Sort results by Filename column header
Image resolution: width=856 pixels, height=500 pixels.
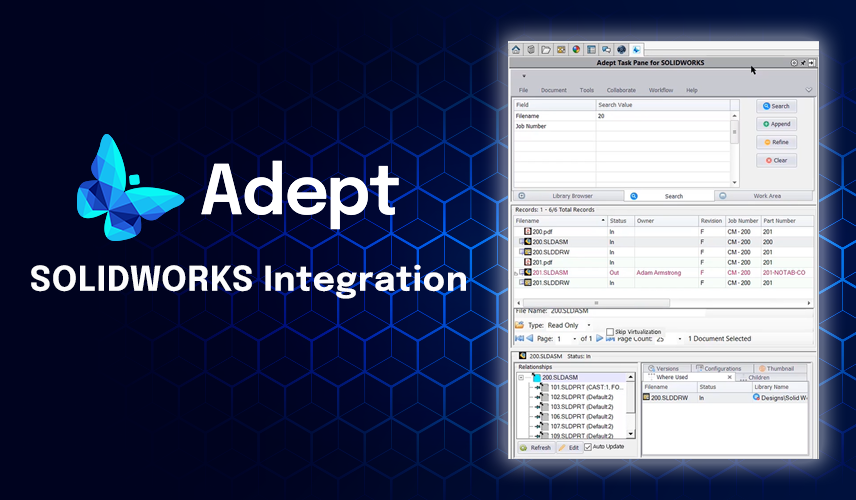560,221
